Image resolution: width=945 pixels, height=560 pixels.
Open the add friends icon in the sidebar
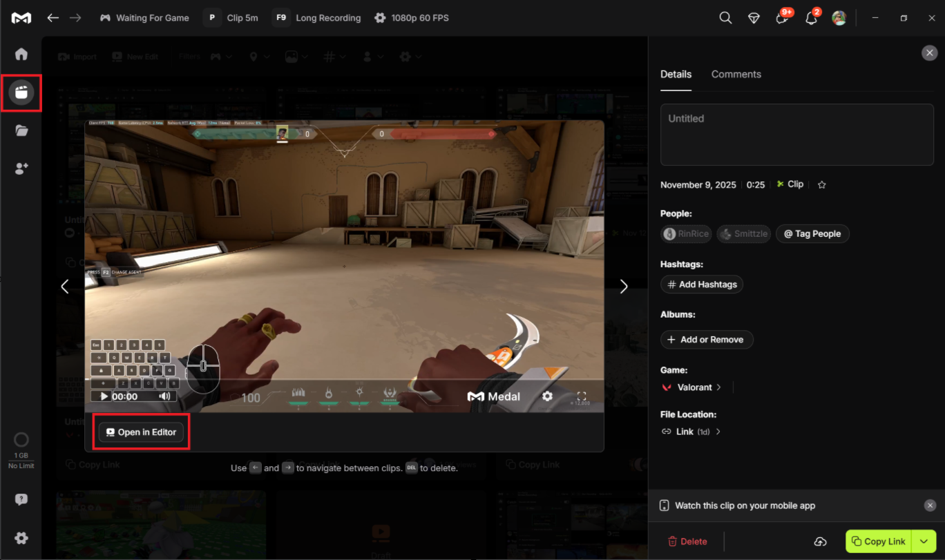[x=21, y=168]
